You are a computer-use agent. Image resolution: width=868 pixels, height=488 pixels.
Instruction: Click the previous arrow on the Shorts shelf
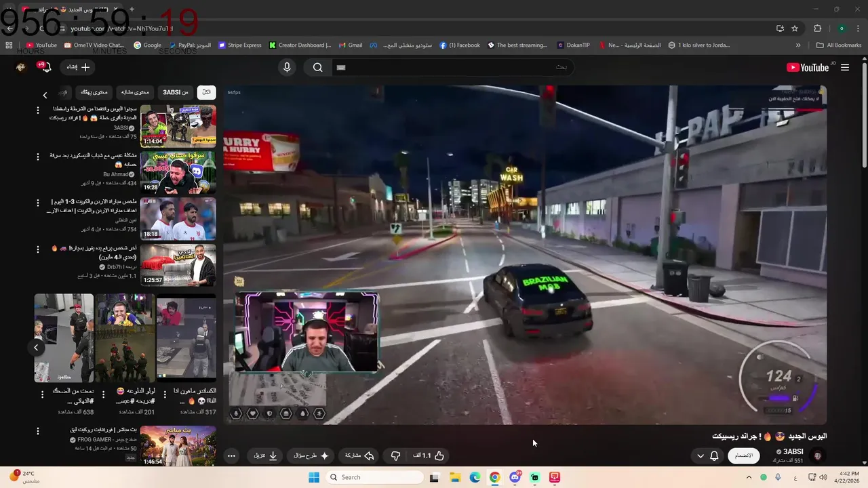(36, 348)
